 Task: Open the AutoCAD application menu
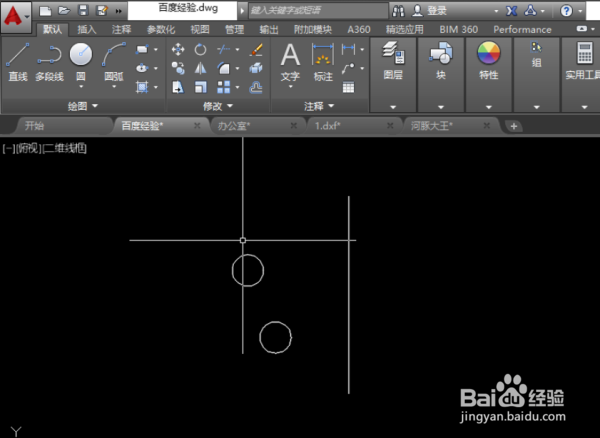tap(16, 17)
